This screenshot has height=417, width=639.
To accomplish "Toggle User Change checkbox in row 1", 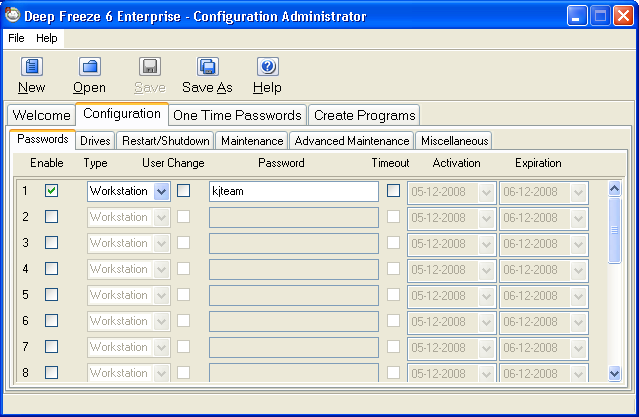I will click(x=183, y=191).
